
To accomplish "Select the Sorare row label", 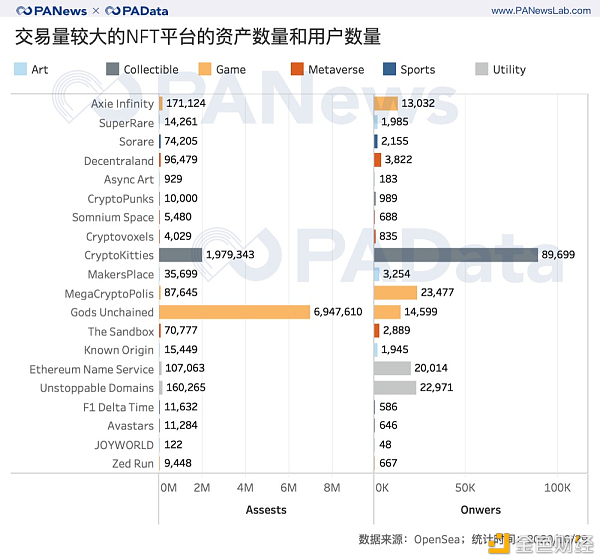I will (x=136, y=142).
